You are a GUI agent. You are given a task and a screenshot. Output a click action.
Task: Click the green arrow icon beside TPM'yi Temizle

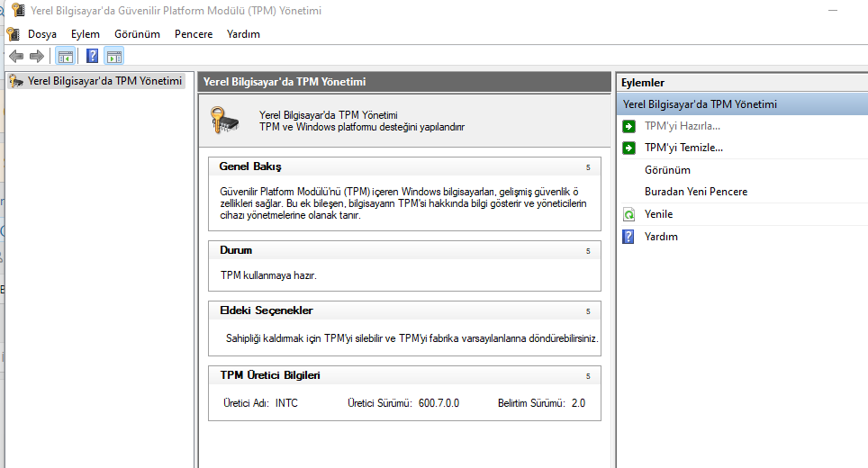point(628,148)
